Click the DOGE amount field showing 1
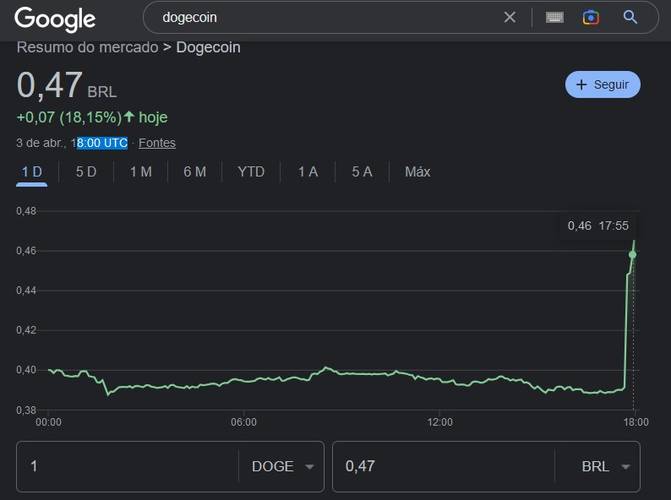This screenshot has width=671, height=500. 128,467
